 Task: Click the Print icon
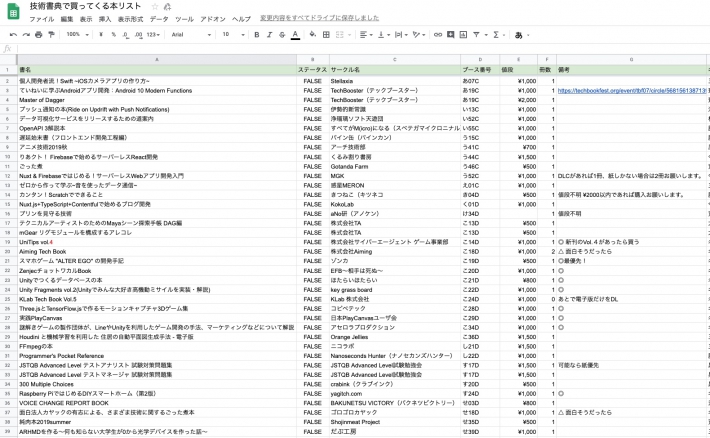(x=36, y=34)
